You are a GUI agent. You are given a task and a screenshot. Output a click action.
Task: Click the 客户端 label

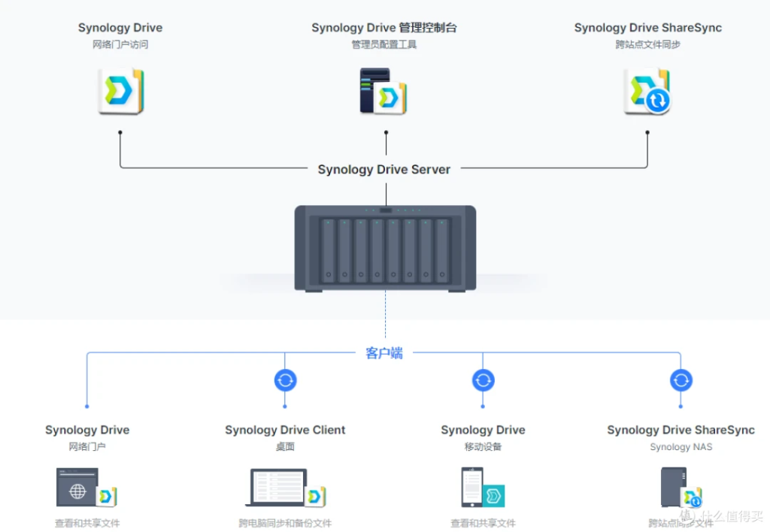pos(384,353)
